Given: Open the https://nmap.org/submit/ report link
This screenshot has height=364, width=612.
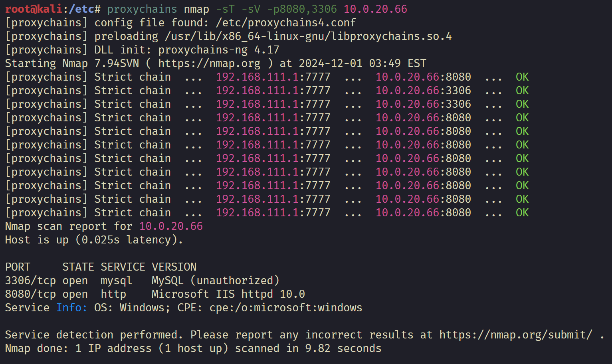Looking at the screenshot, I should [x=516, y=335].
